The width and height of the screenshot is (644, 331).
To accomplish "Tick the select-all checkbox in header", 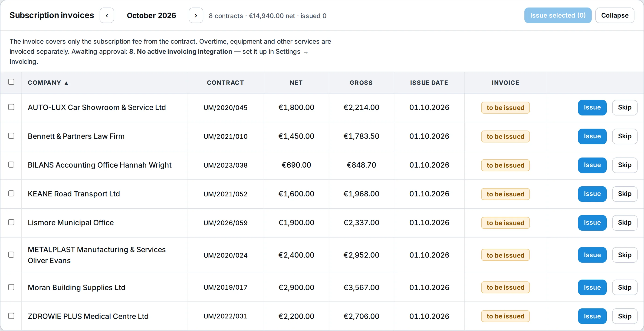I will (11, 82).
